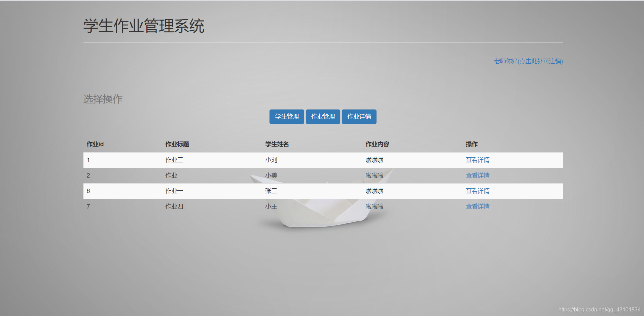Click the 学生姓名 column header
Screen dimensions: 644x316
[x=277, y=144]
